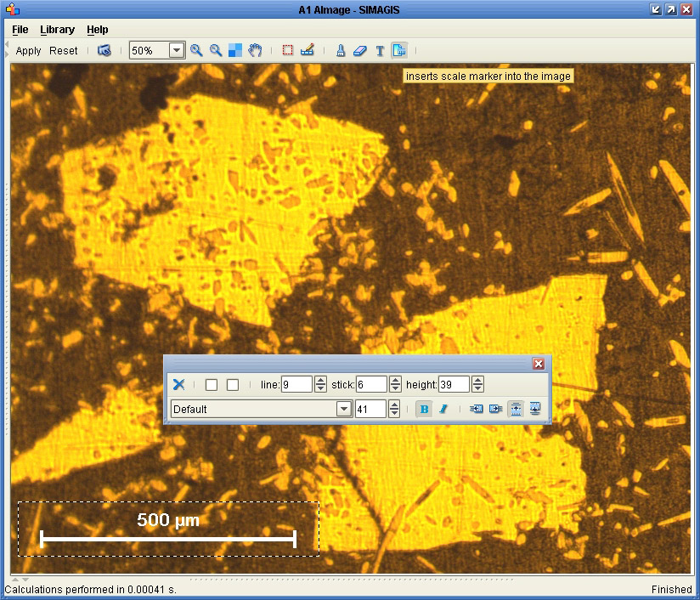This screenshot has width=700, height=600.
Task: Select the text T tool
Action: coord(380,50)
